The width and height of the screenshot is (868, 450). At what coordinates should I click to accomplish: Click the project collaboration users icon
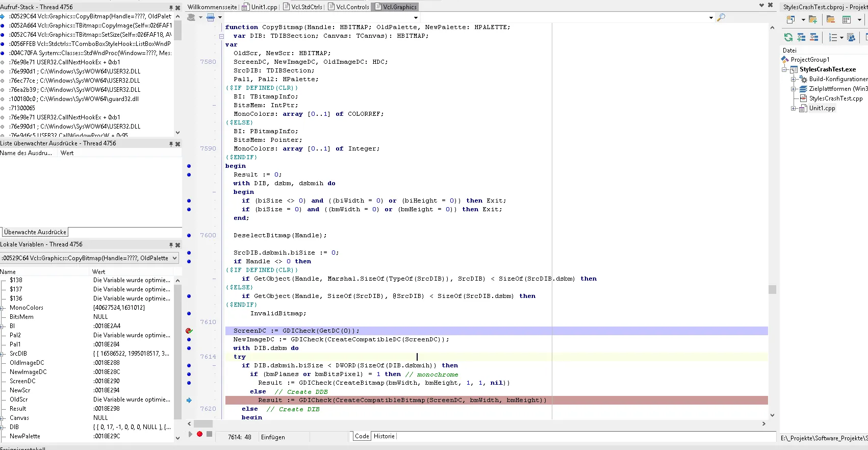(x=851, y=37)
